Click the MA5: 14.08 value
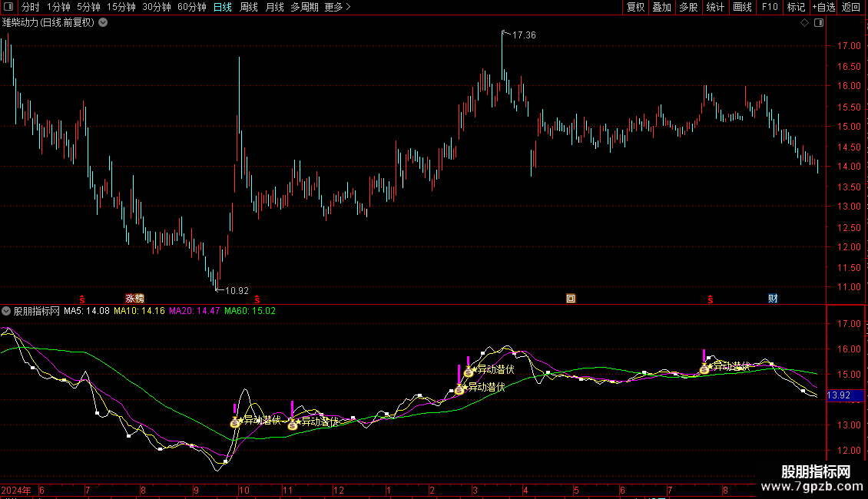Screen dimensions: 868x499 click(x=86, y=311)
